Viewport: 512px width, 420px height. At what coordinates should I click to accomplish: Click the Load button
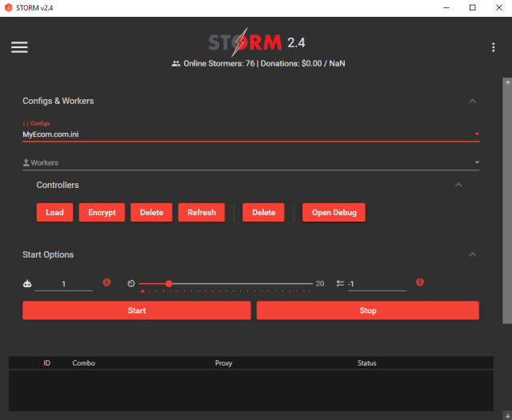55,212
